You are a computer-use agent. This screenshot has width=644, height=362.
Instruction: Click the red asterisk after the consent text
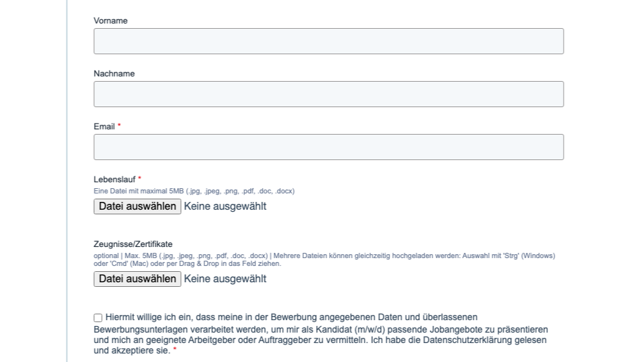tap(175, 351)
